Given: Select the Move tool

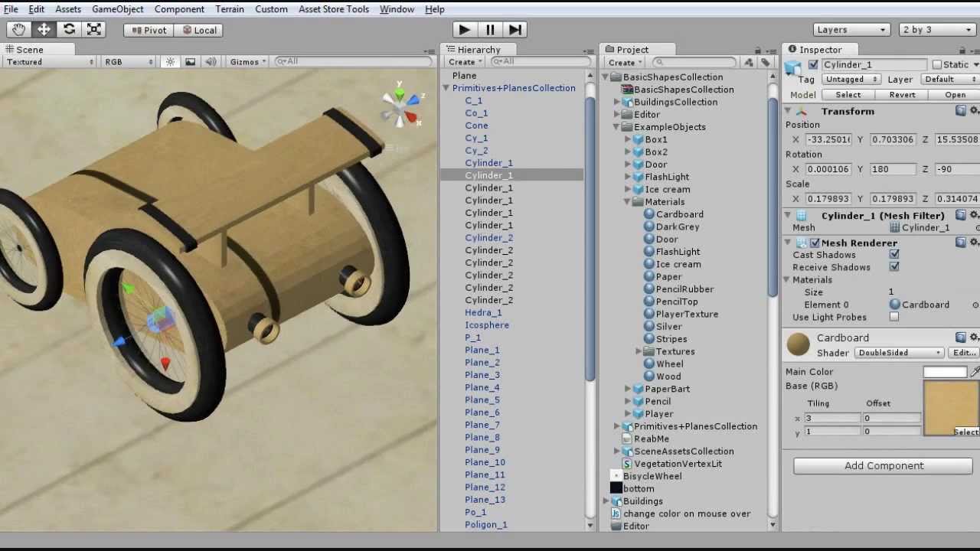Looking at the screenshot, I should click(x=44, y=30).
